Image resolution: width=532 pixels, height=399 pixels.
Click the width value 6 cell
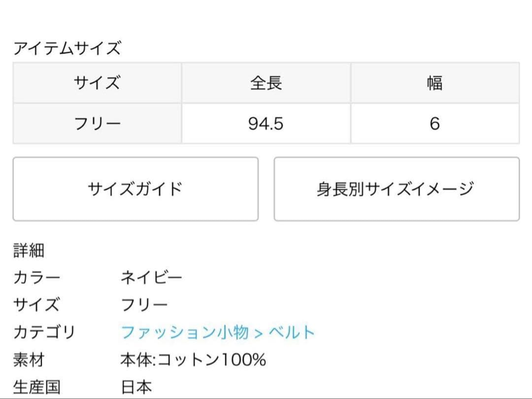[434, 124]
